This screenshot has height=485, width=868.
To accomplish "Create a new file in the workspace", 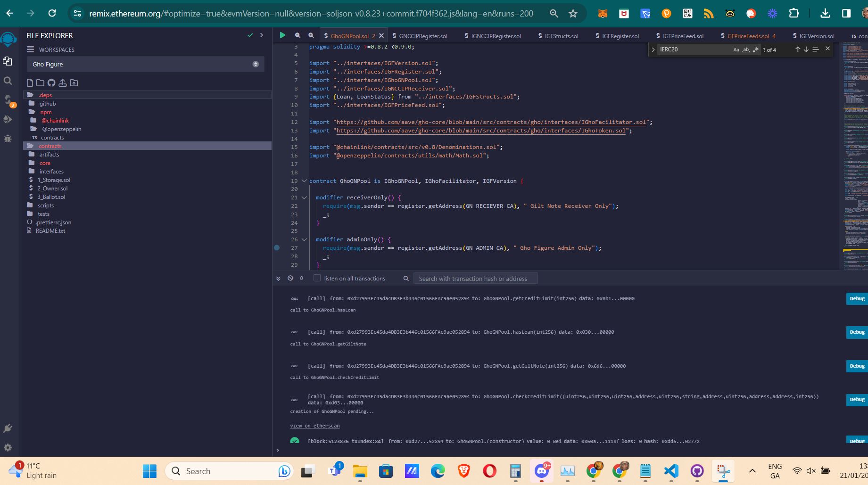I will (x=30, y=83).
